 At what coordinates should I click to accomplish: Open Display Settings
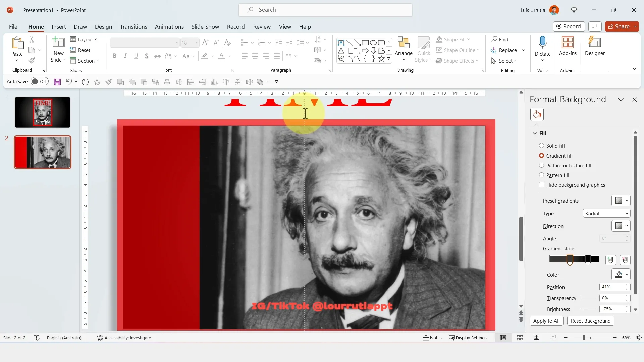[468, 338]
